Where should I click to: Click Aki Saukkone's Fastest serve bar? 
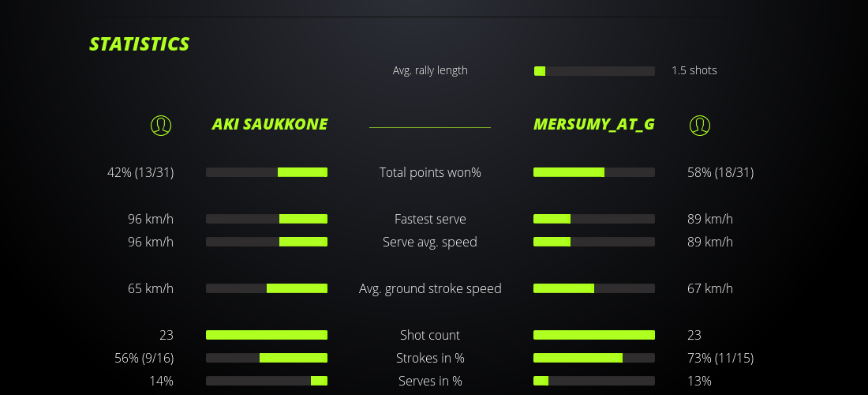click(x=267, y=219)
